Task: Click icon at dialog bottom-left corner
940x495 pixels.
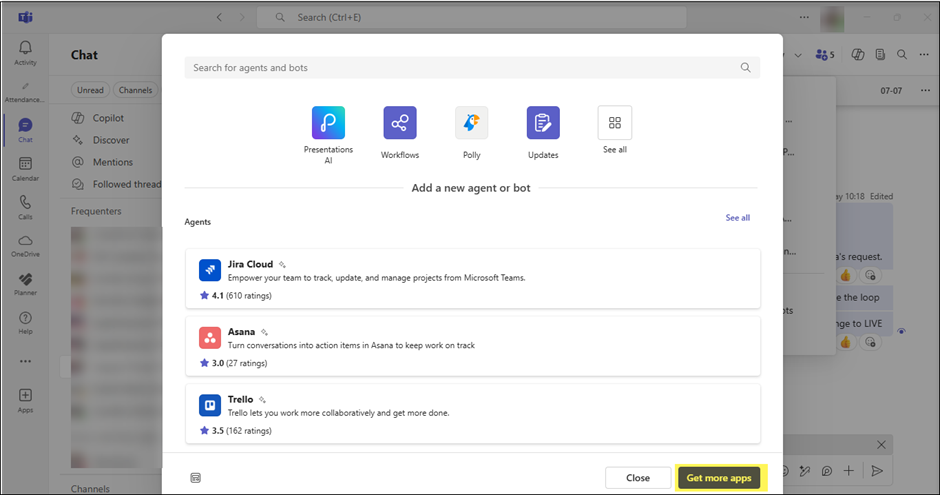Action: (195, 478)
